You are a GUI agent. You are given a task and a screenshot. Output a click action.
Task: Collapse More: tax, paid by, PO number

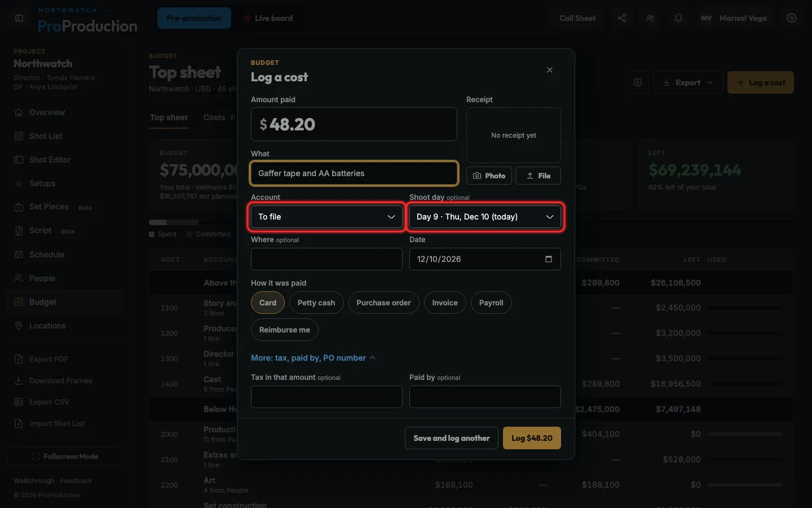click(313, 358)
